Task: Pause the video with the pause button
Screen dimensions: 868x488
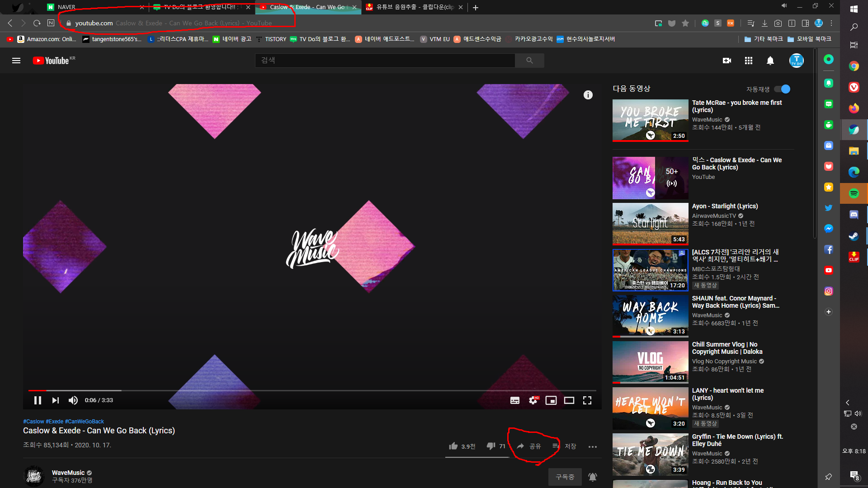Action: coord(38,400)
